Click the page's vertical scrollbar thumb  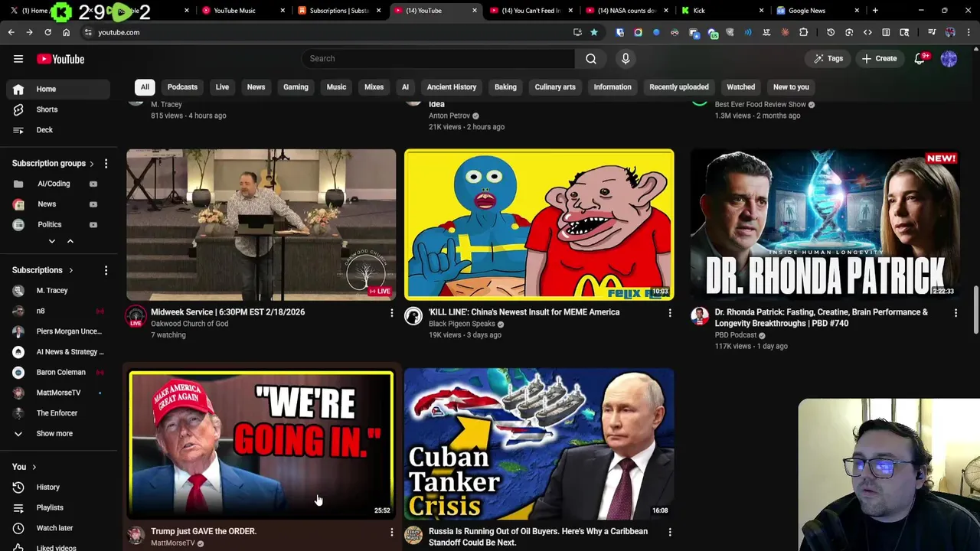[x=976, y=309]
